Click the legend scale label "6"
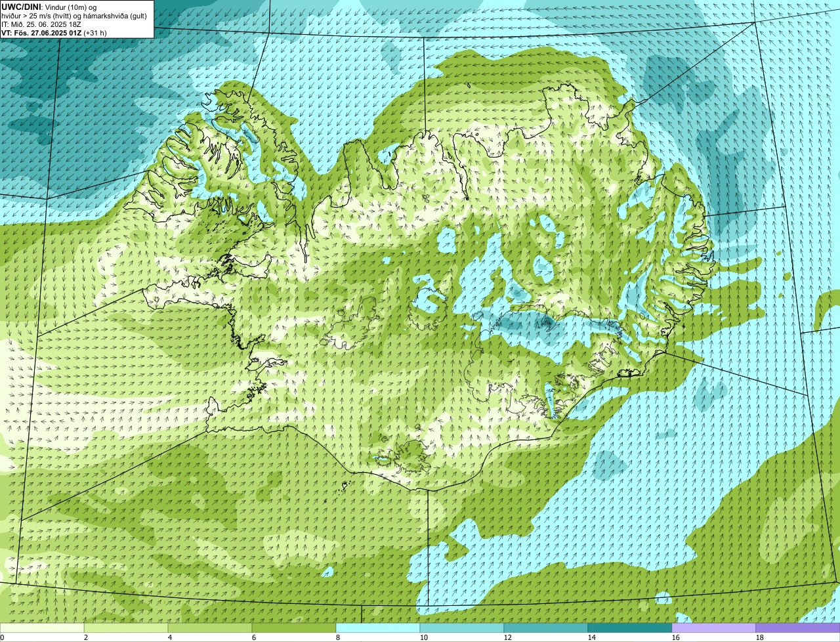 254,637
